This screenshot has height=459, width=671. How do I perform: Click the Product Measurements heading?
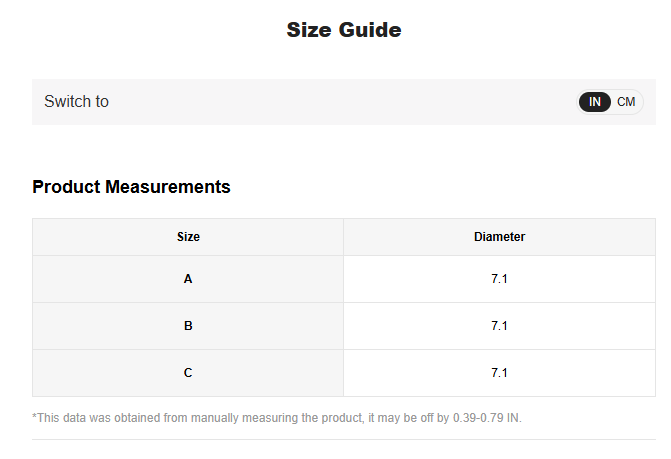click(x=131, y=187)
